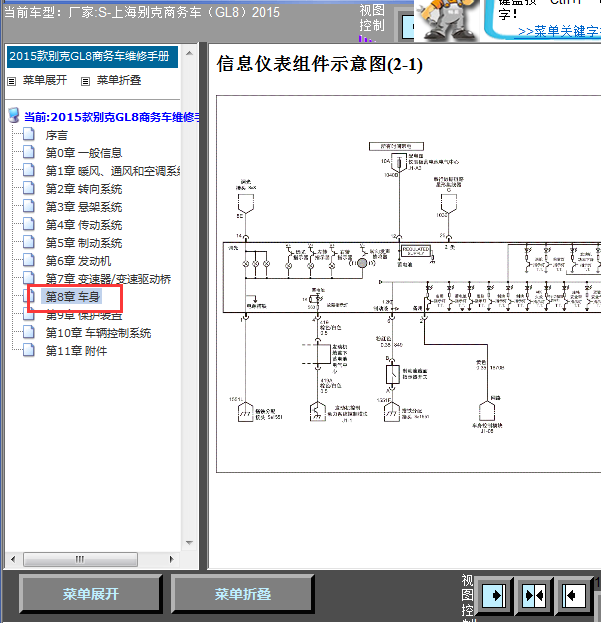601x623 pixels.
Task: Click the blue 2015款别克GL8商务车维修手册 header
Action: pyautogui.click(x=92, y=56)
